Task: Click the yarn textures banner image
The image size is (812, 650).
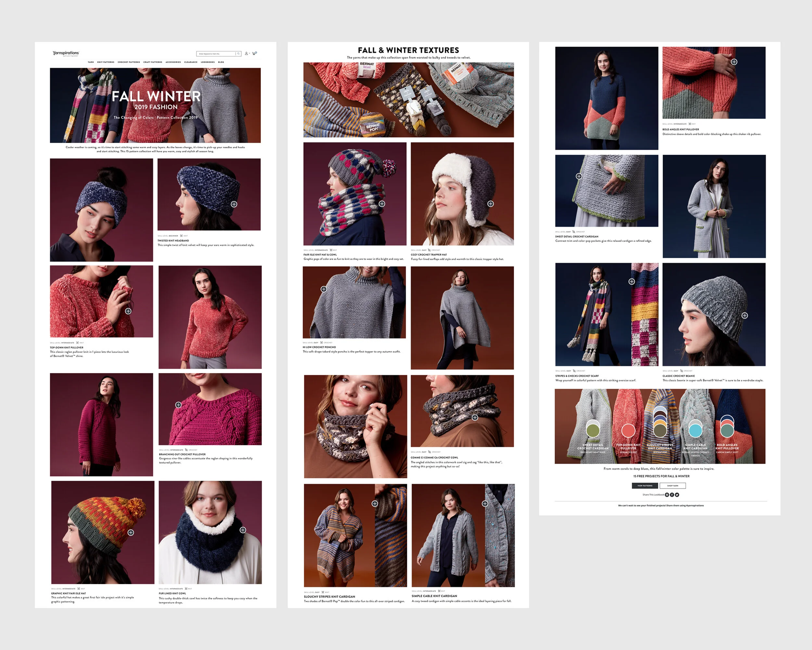Action: [x=409, y=100]
